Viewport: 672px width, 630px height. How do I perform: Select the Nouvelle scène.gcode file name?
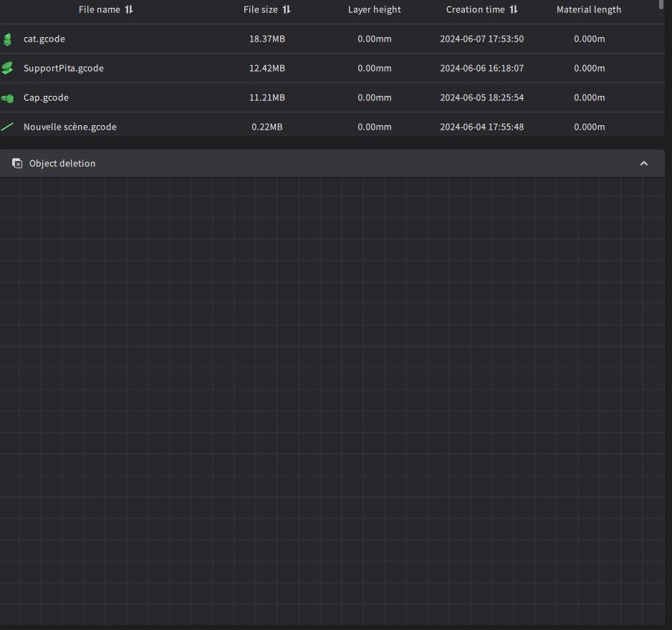(70, 127)
